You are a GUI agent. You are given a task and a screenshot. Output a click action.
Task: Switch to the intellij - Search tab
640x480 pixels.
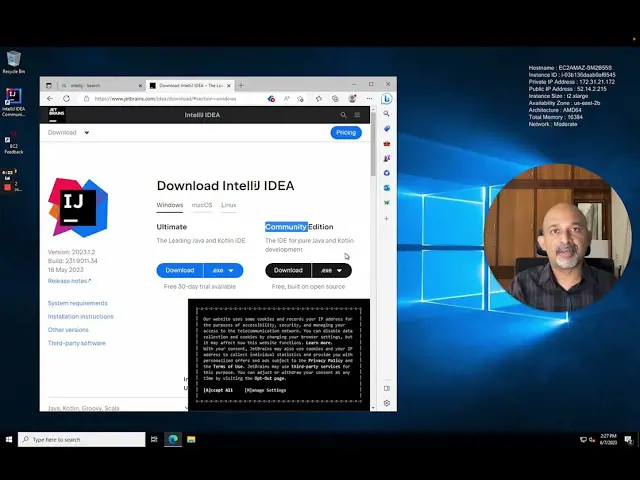(x=100, y=85)
